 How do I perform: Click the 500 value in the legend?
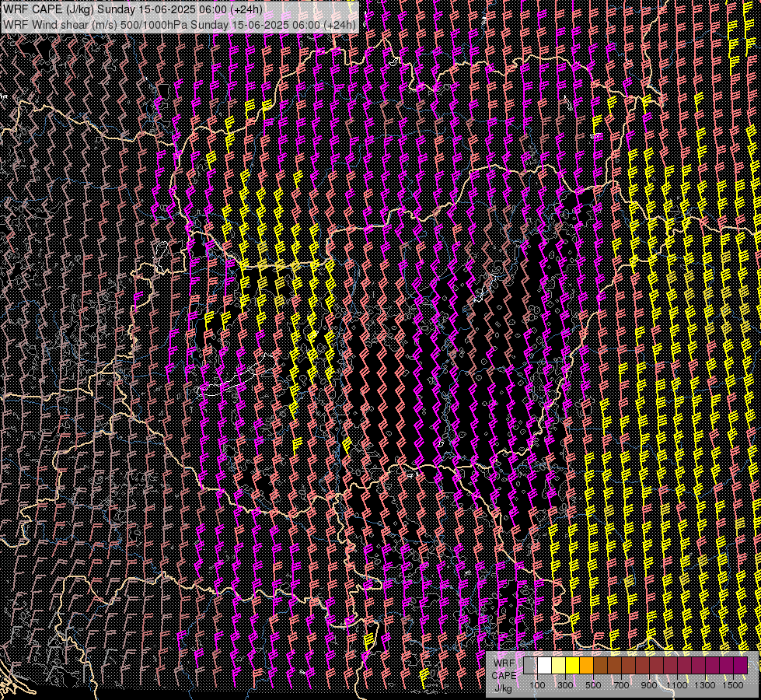click(x=593, y=685)
